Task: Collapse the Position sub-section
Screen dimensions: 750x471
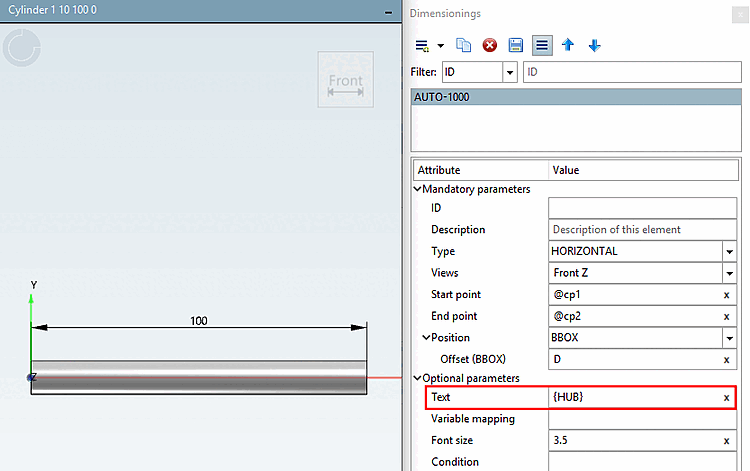Action: tap(426, 338)
